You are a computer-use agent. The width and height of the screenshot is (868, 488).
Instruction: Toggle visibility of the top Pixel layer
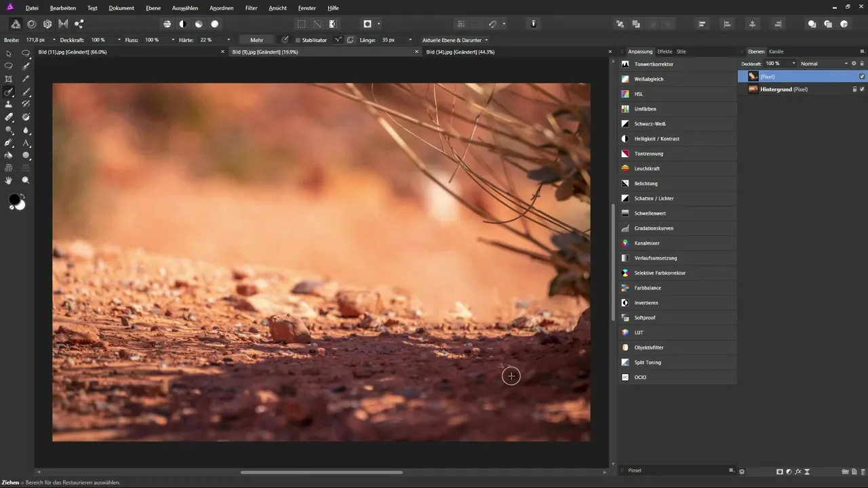(862, 77)
